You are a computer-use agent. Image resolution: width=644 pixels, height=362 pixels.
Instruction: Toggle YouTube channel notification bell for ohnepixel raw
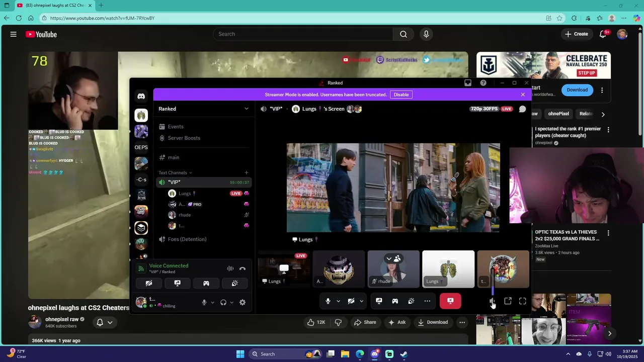(x=100, y=322)
